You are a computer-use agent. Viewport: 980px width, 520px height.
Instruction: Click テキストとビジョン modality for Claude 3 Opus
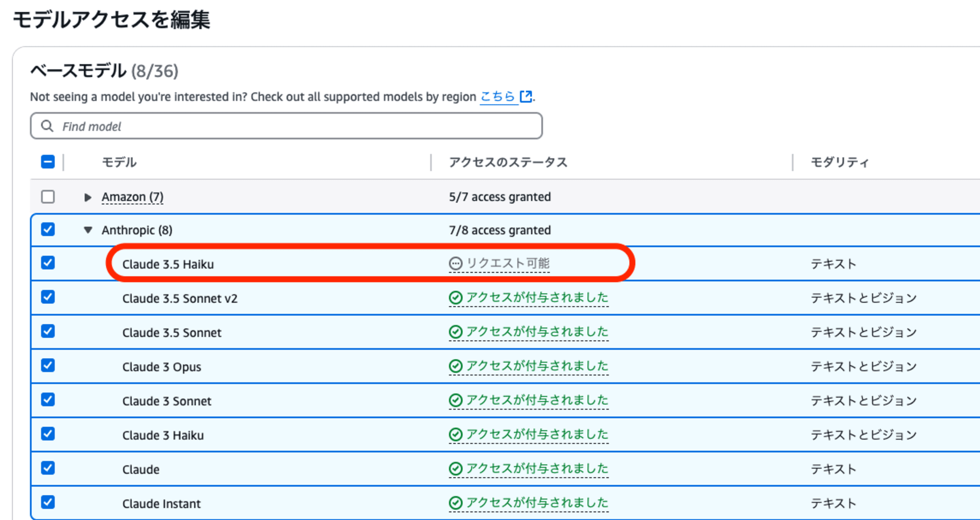(863, 366)
